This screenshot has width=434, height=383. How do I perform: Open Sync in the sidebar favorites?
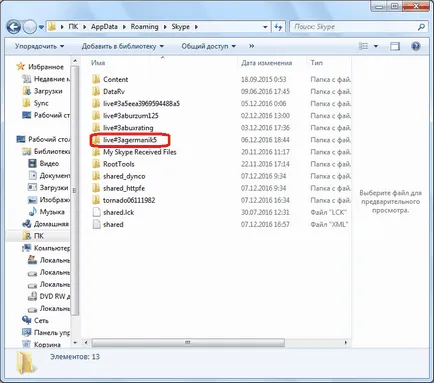pyautogui.click(x=41, y=103)
